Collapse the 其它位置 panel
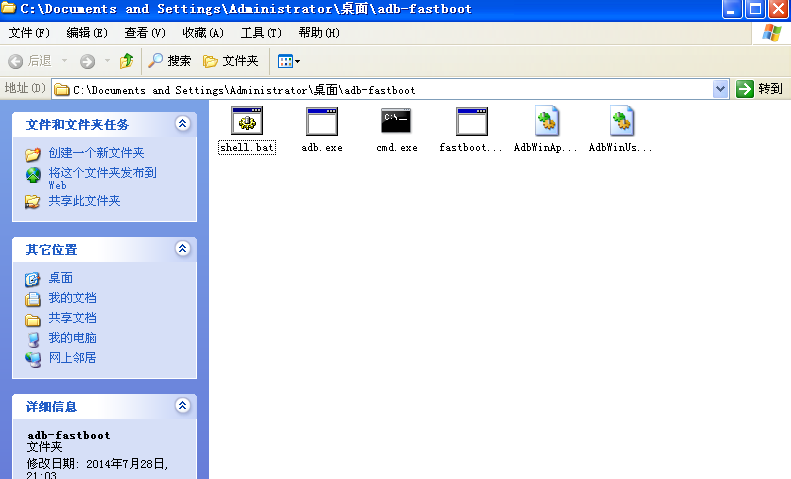This screenshot has width=791, height=479. [182, 249]
